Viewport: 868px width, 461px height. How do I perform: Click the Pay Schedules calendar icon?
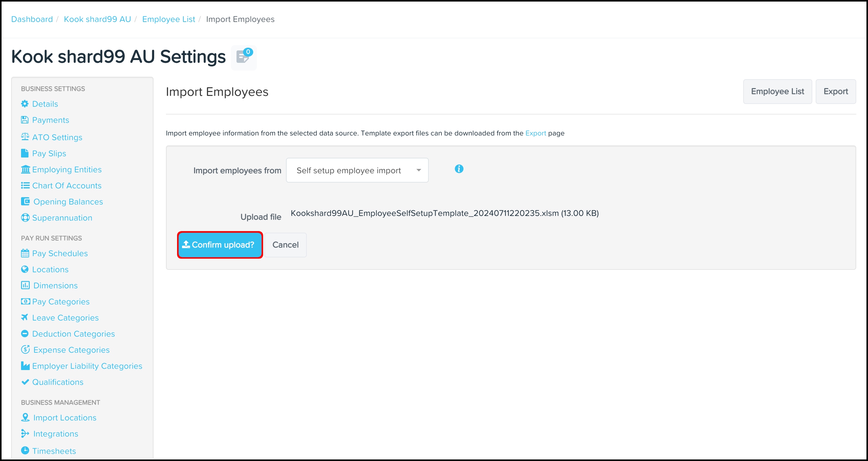point(25,253)
